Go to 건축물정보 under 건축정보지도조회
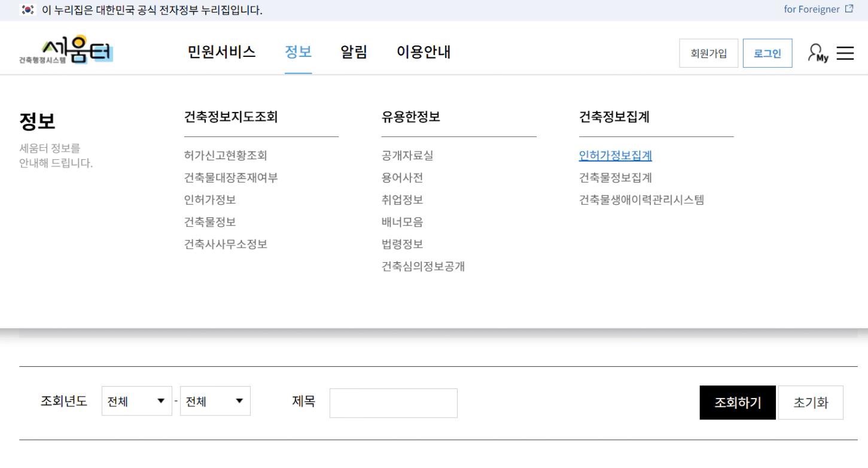 click(210, 222)
